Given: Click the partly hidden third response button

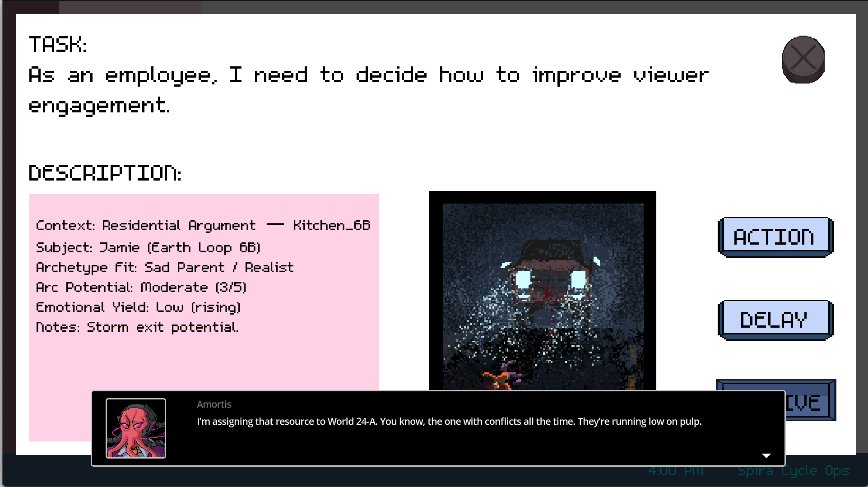Looking at the screenshot, I should 810,401.
